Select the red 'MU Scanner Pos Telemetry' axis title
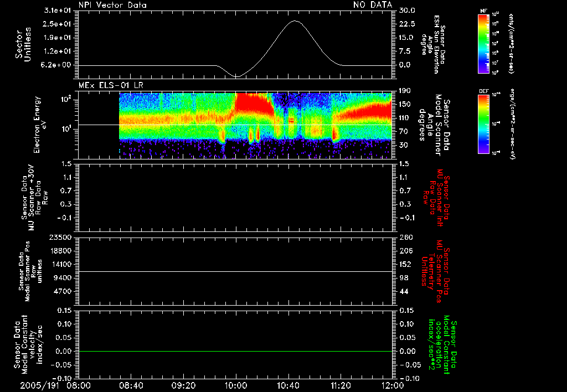The width and height of the screenshot is (567, 392). 435,272
